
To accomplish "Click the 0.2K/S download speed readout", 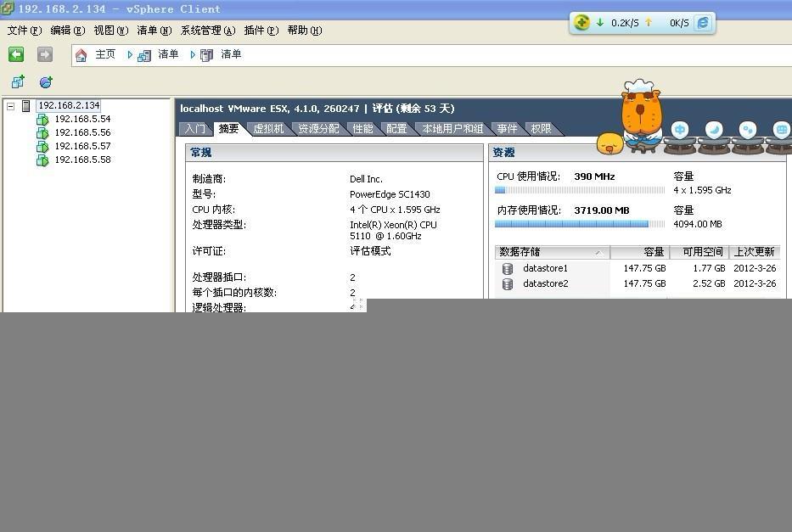I will click(x=625, y=23).
